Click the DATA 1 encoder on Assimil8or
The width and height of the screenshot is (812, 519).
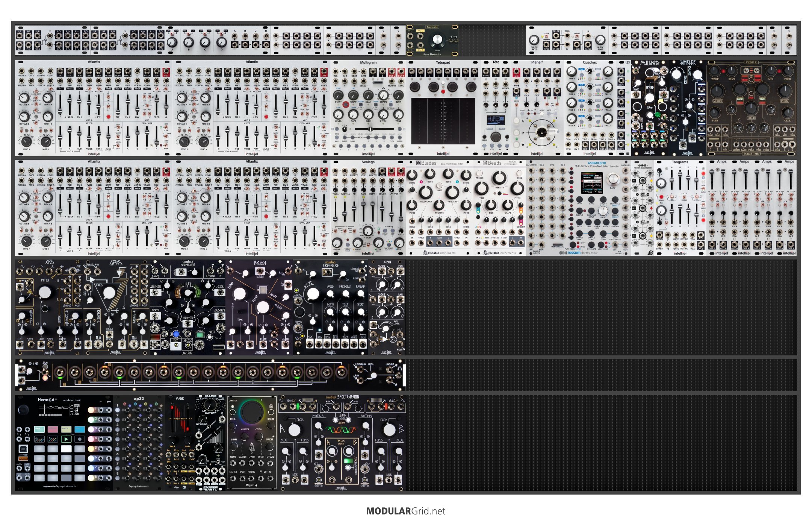[x=613, y=179]
